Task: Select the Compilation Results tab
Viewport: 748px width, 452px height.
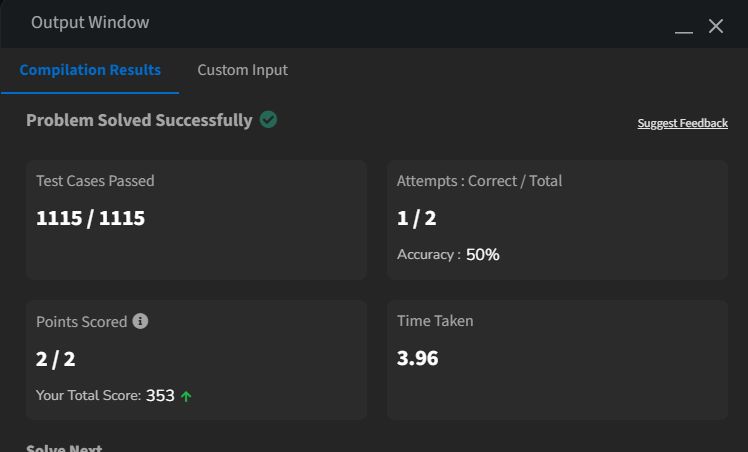Action: pos(90,70)
